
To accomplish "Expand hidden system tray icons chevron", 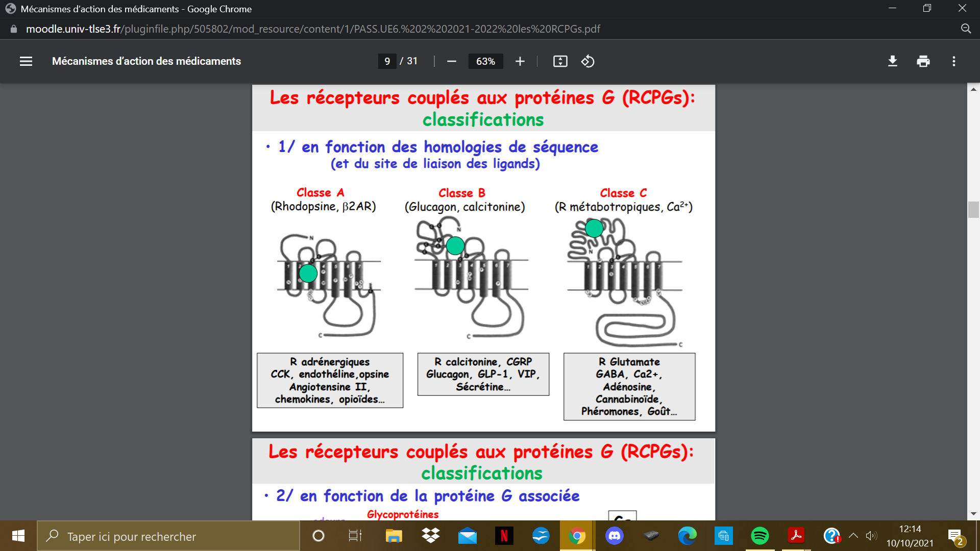I will pyautogui.click(x=853, y=536).
